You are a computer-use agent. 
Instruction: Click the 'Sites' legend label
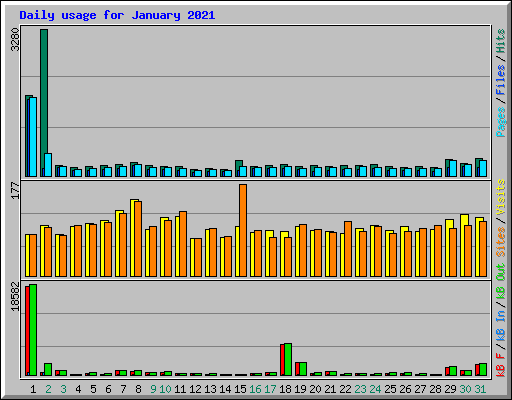[x=501, y=242]
